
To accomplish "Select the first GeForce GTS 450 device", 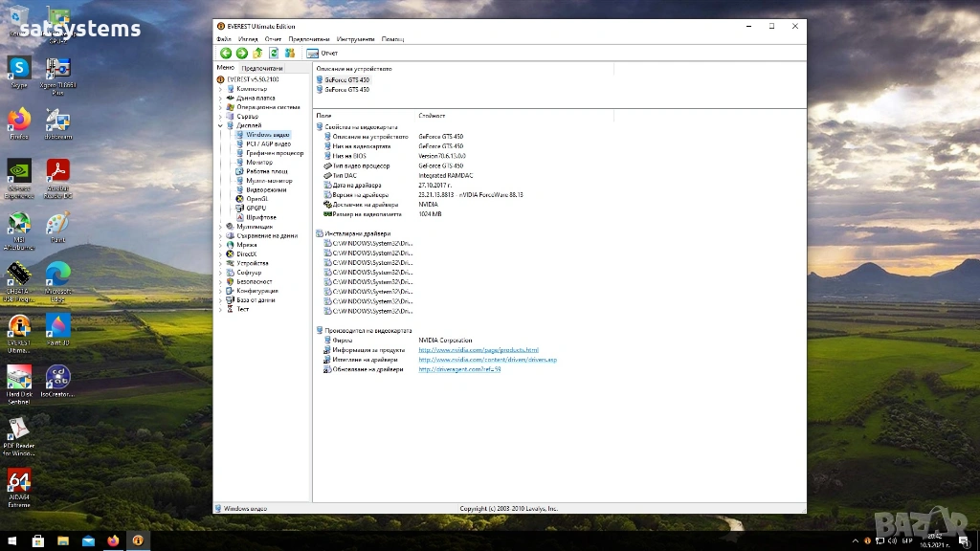I will click(346, 80).
